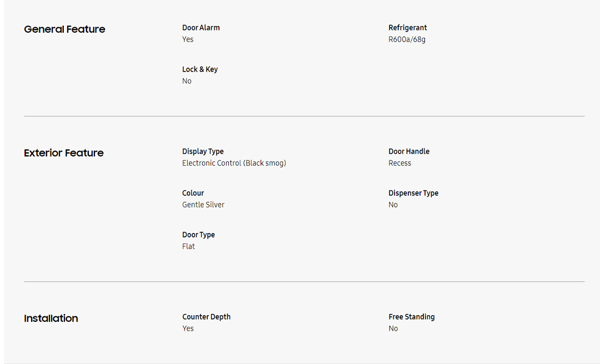
Task: Select the Gentle Silver colour value
Action: 203,205
